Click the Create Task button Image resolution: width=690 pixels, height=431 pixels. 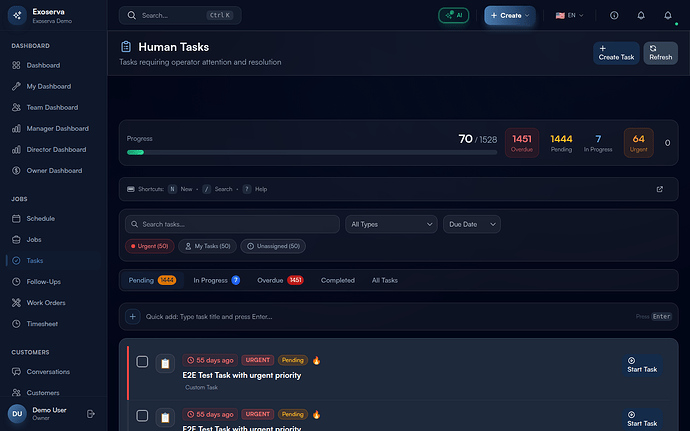[616, 53]
